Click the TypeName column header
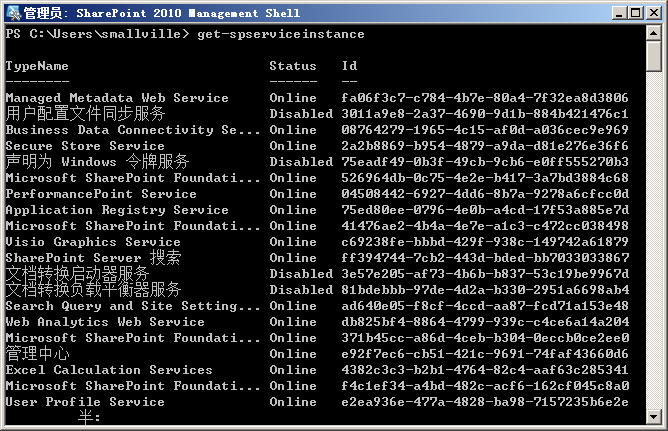The width and height of the screenshot is (668, 431). coord(37,66)
